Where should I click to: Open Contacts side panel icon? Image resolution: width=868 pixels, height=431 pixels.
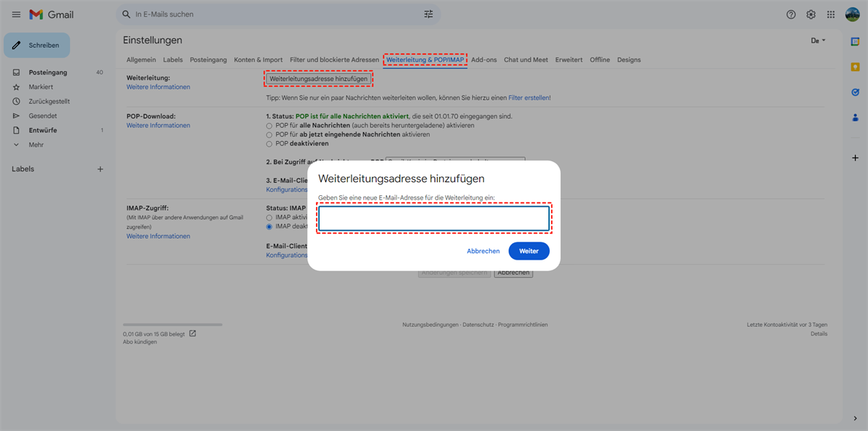pos(855,117)
